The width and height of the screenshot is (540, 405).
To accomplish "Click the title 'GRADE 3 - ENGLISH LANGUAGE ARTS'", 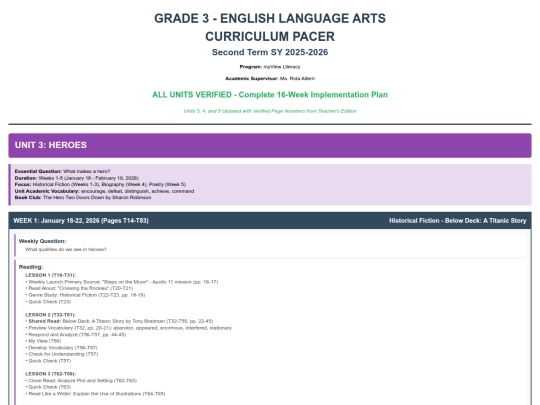I will coord(270,19).
